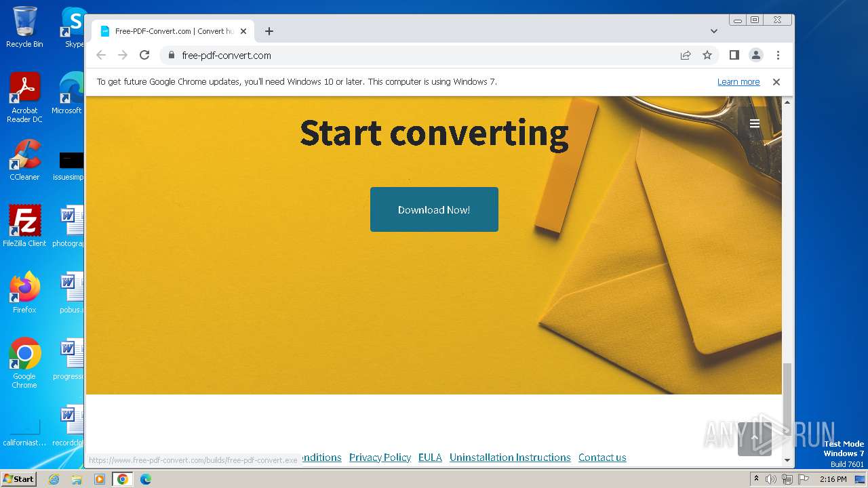This screenshot has height=488, width=868.
Task: Reload the page using the refresh icon
Action: click(144, 55)
